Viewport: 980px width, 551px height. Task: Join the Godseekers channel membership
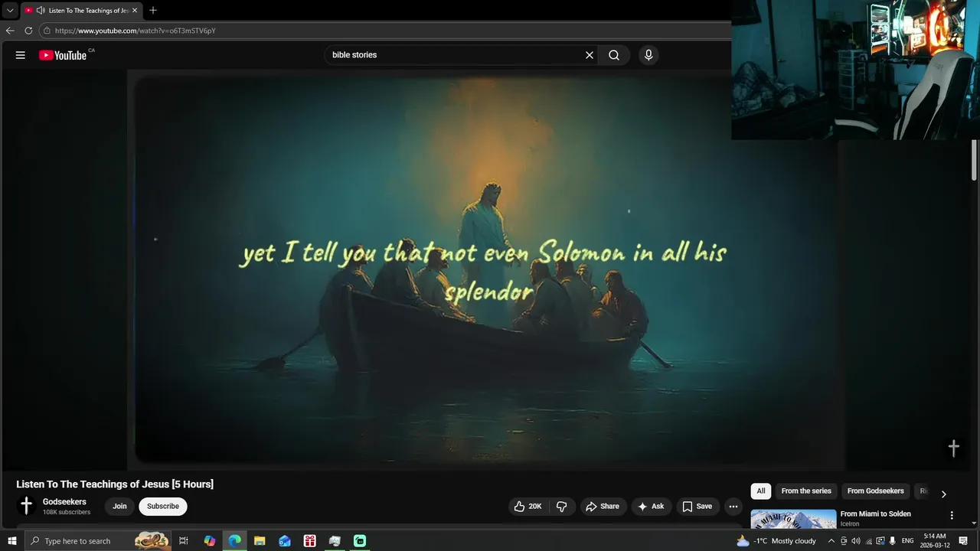(119, 507)
